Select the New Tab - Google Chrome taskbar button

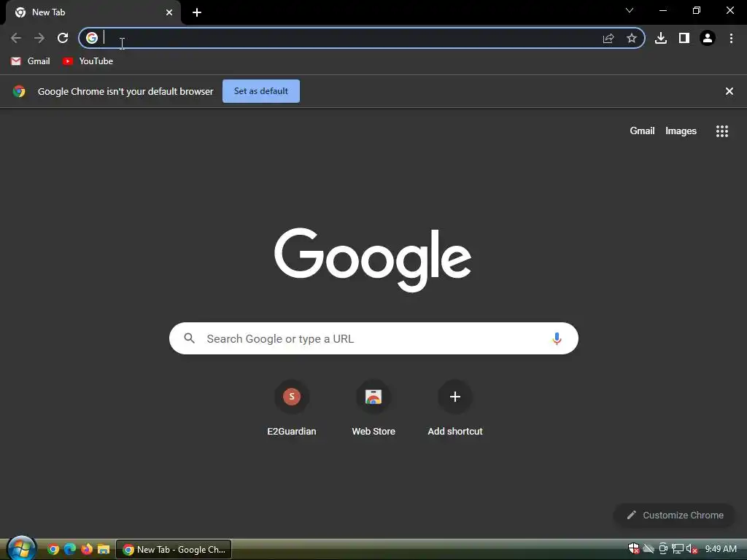[174, 550]
